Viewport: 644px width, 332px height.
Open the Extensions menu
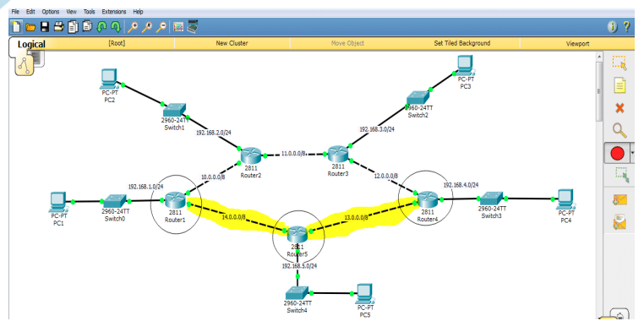point(114,12)
